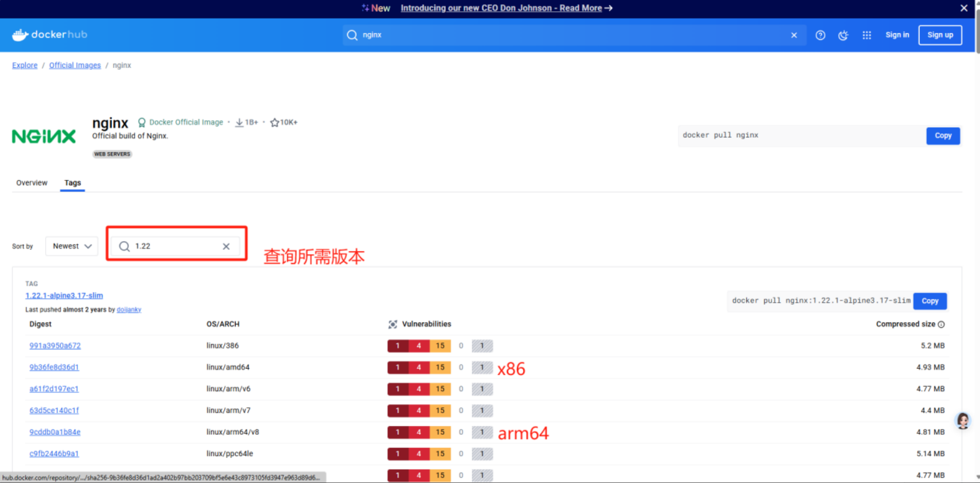
Task: Click the linux/ppc64le architecture text
Action: [230, 453]
